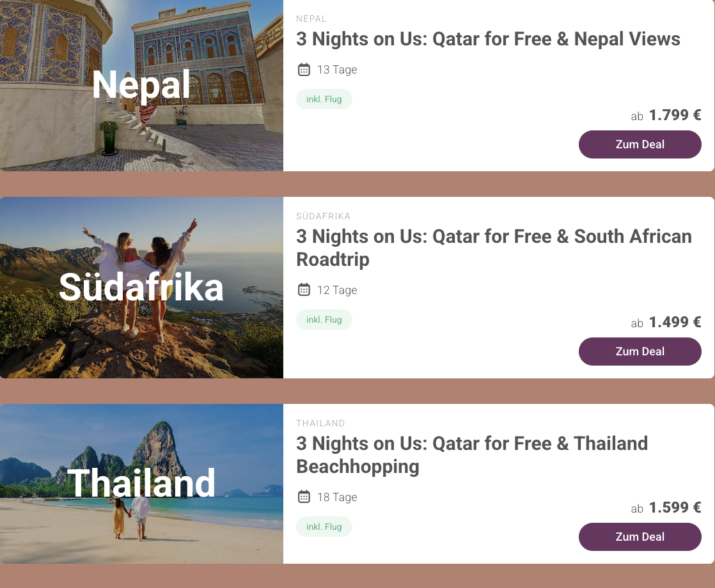Viewport: 715px width, 588px height.
Task: Open the Nepal deal with Zum Deal
Action: (x=640, y=144)
